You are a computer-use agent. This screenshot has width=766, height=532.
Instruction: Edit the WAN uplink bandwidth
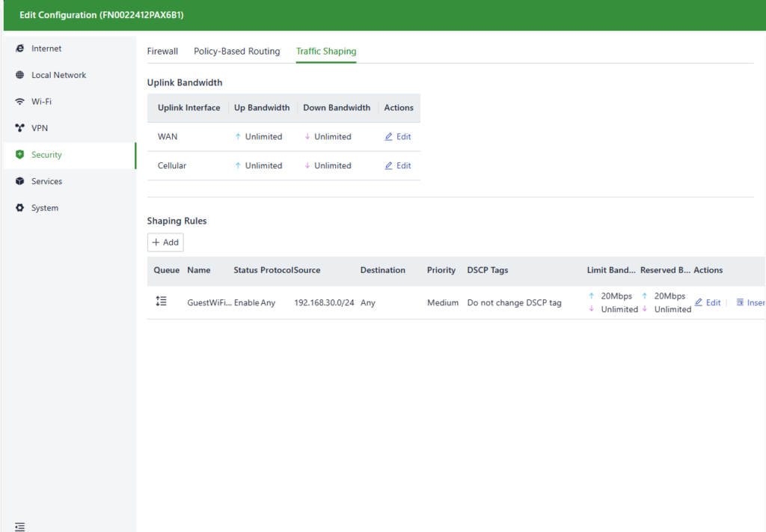click(398, 137)
